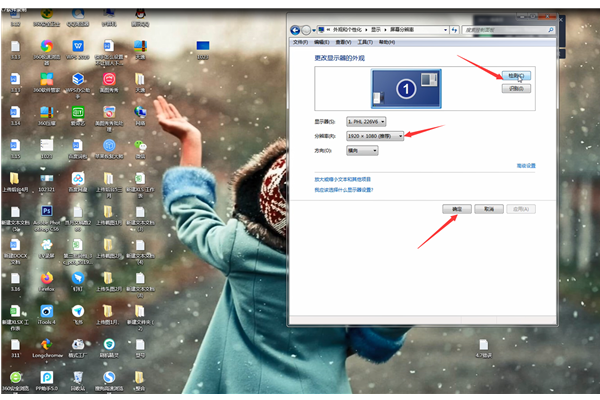Screen dimensions: 600x400
Task: Open the WPS 2019 desktop icon
Action: 77,46
